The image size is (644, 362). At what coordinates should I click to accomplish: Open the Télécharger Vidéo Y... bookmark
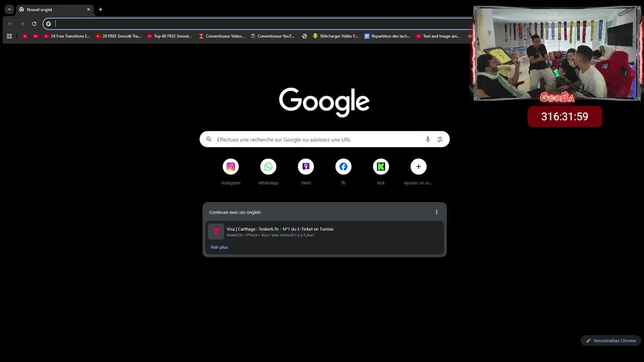[336, 36]
